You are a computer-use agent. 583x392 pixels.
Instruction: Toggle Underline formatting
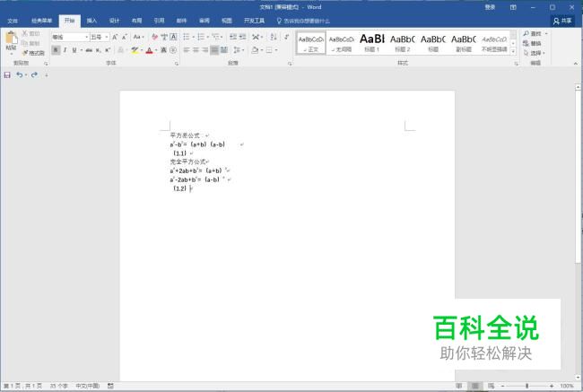click(x=74, y=50)
